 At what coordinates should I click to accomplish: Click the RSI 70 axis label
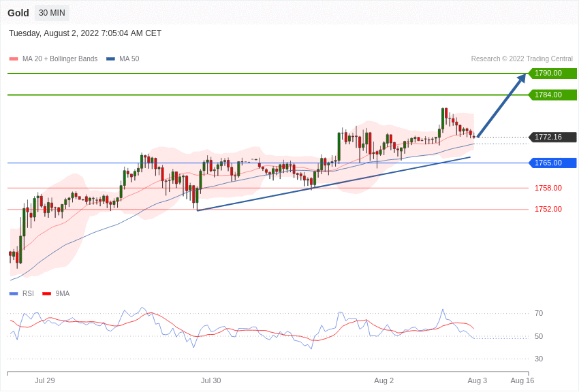click(539, 314)
